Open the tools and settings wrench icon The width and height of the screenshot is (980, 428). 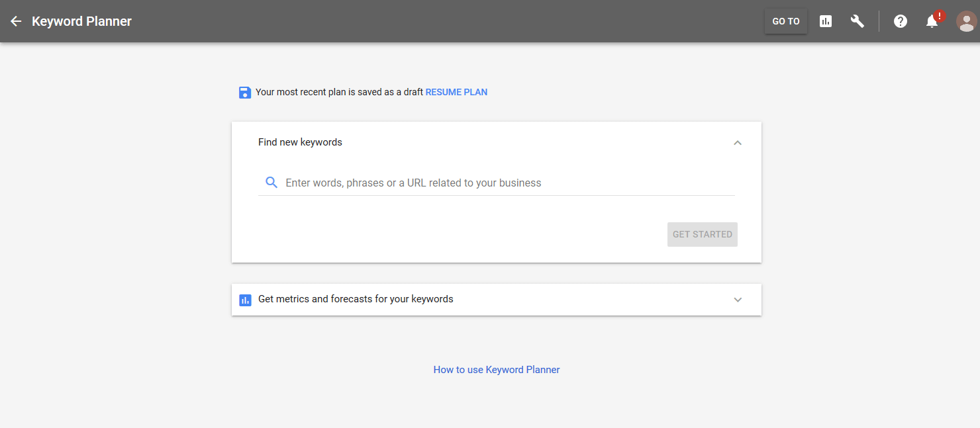pos(857,21)
